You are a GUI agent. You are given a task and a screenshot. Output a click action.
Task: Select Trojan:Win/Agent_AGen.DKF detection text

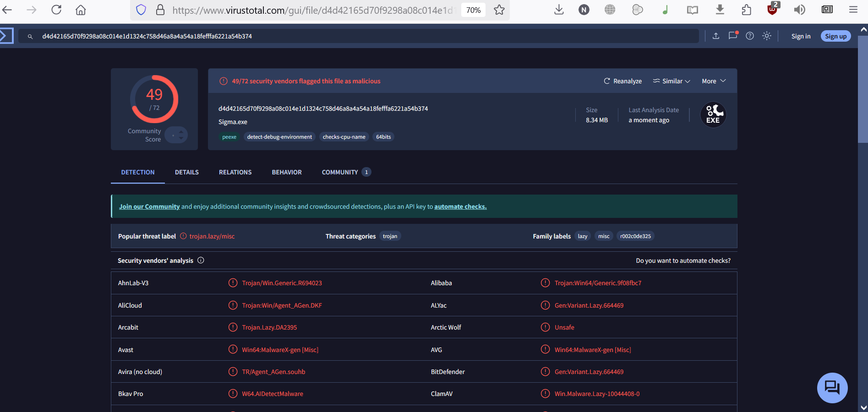[x=282, y=305]
